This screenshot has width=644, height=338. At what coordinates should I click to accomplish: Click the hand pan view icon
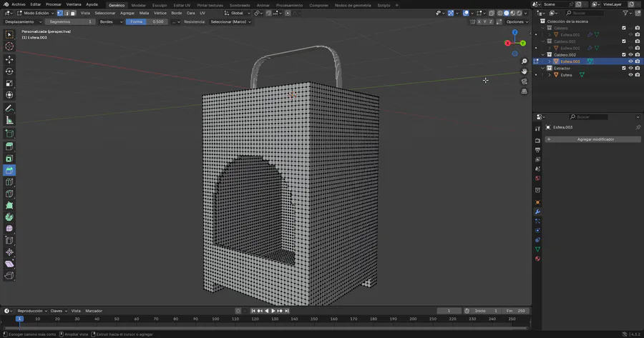525,71
